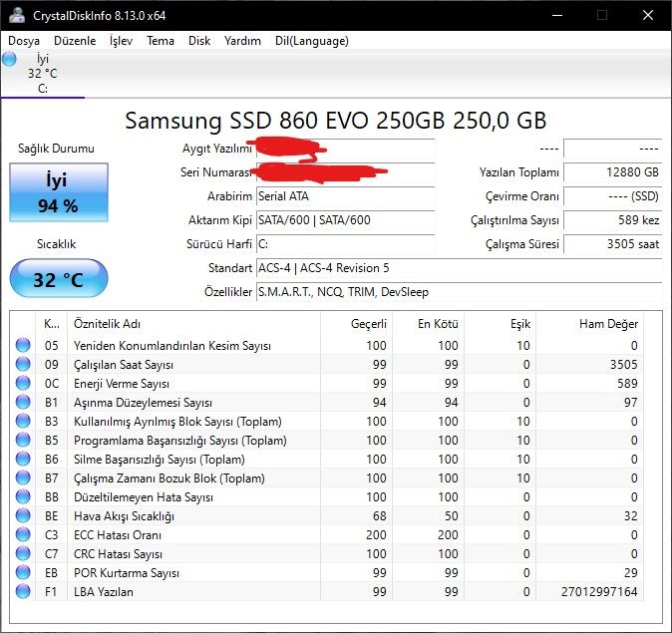Click the Ham Değer column header
The width and height of the screenshot is (672, 633).
pyautogui.click(x=589, y=324)
